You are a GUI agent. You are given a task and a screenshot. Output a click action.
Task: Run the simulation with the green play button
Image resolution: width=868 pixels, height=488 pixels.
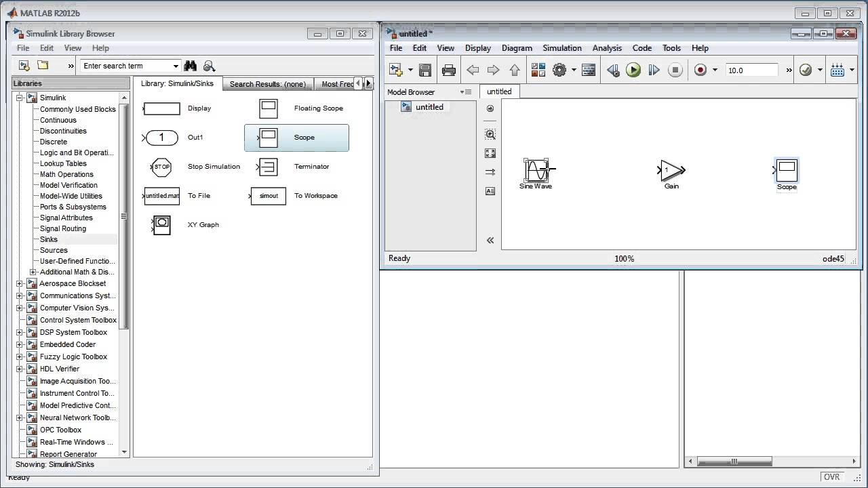[633, 70]
